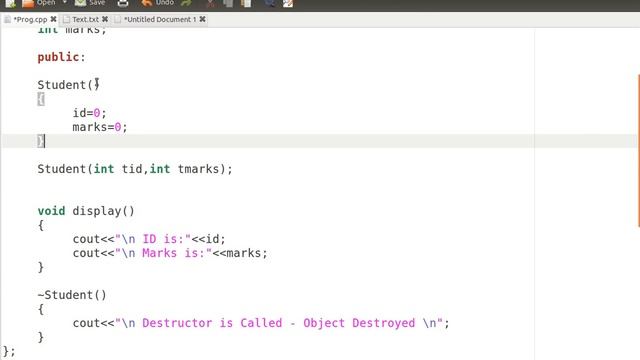Click the Cut scissors icon
Viewport: 640px width, 360px height.
(x=210, y=3)
